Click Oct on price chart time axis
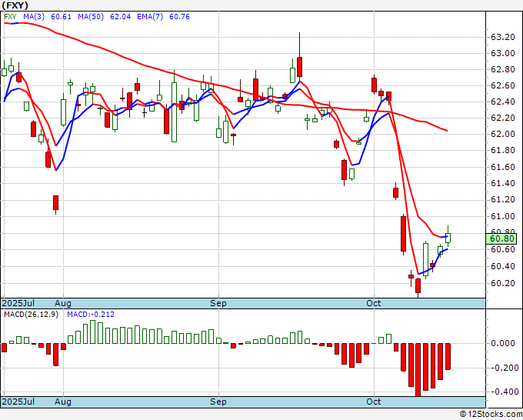 tap(374, 303)
